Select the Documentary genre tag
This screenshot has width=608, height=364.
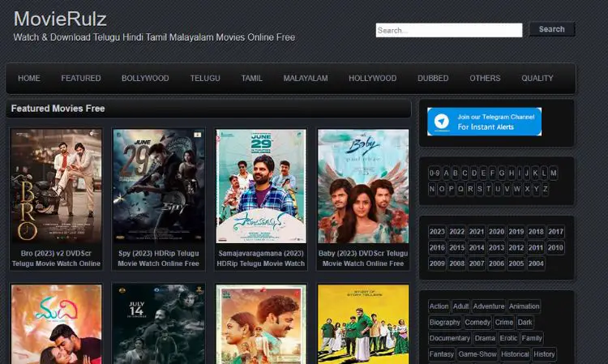(450, 338)
